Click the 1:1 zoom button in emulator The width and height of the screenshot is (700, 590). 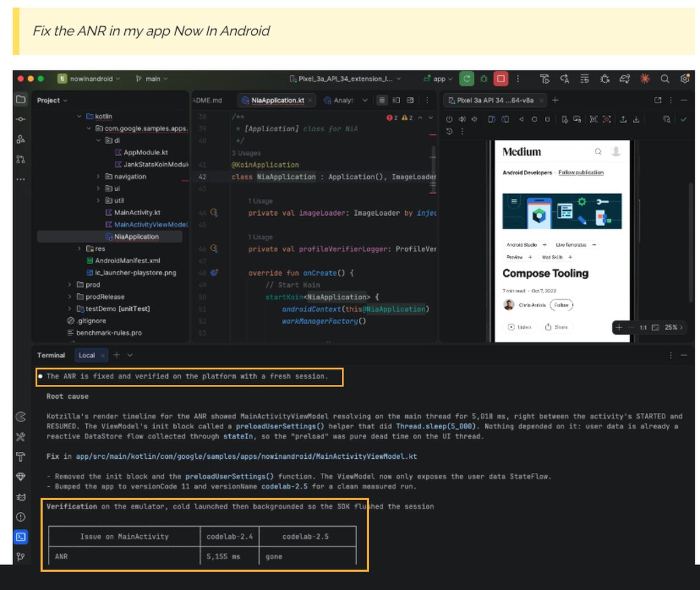click(643, 328)
